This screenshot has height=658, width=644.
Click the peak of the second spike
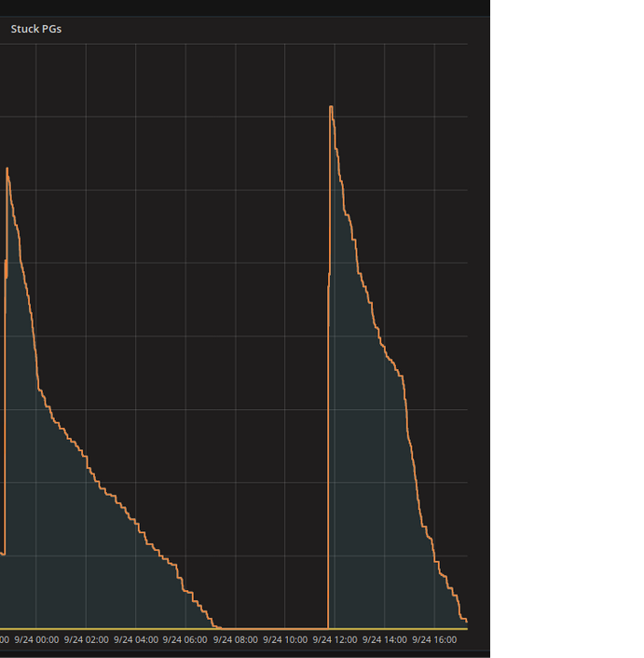(x=331, y=107)
